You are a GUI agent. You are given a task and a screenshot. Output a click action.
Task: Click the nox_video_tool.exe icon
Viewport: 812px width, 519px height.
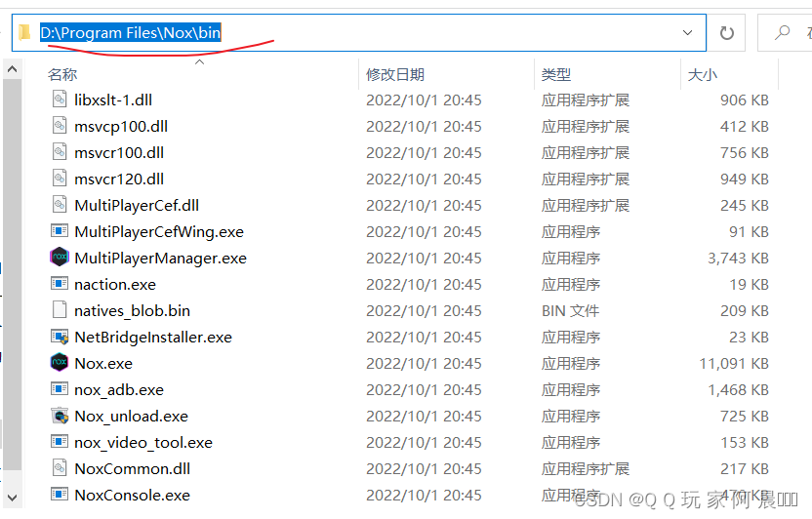coord(60,441)
